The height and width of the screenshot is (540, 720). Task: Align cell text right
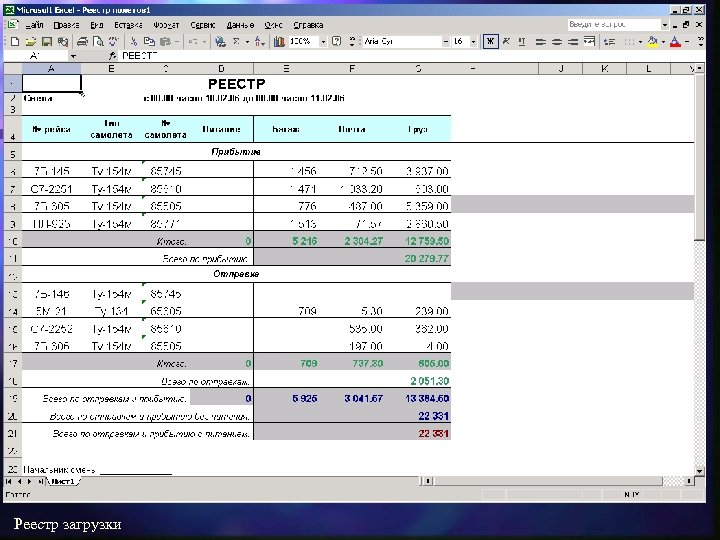point(573,42)
